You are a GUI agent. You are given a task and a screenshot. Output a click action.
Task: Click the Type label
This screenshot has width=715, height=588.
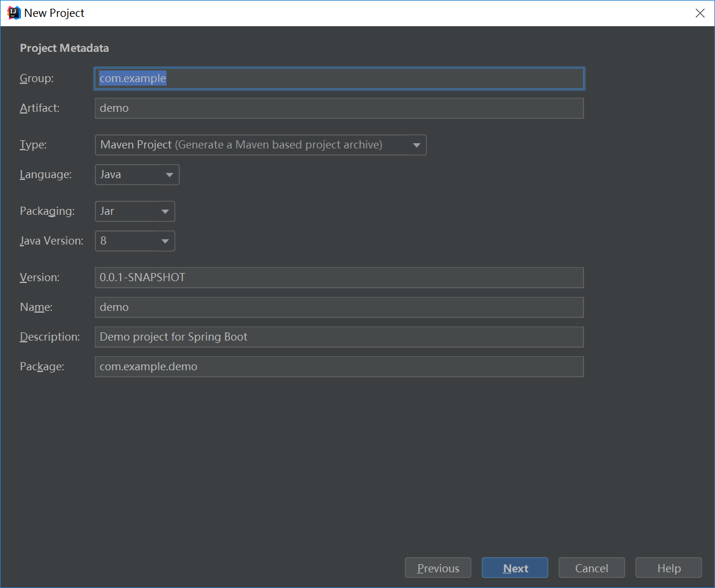click(x=33, y=145)
